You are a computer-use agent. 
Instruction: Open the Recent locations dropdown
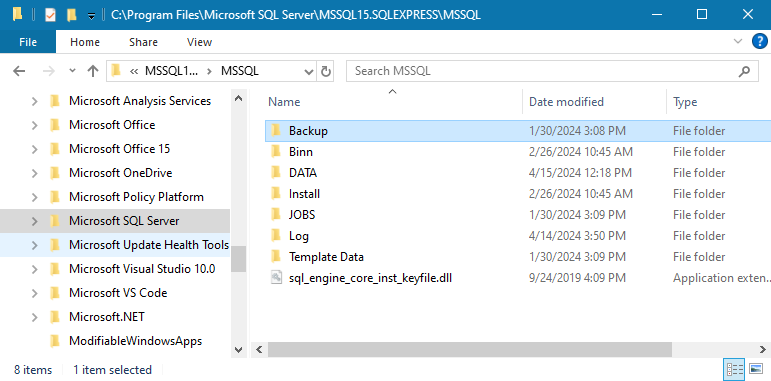[73, 71]
